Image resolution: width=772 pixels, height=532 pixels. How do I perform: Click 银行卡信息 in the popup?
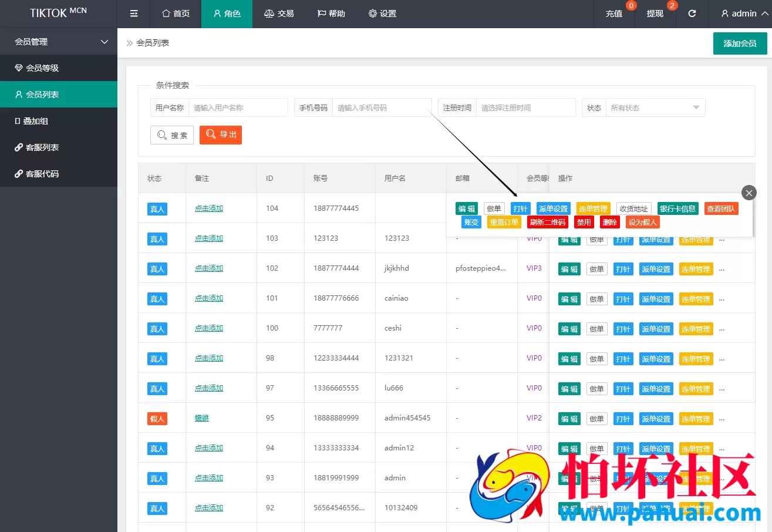tap(678, 208)
